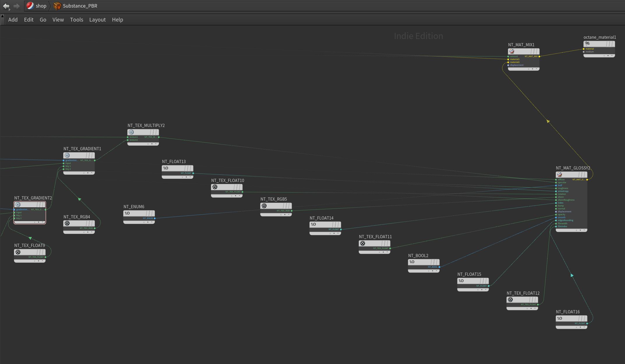The image size is (625, 364).
Task: Click the Substance_PBR tiger icon in path
Action: (x=57, y=6)
